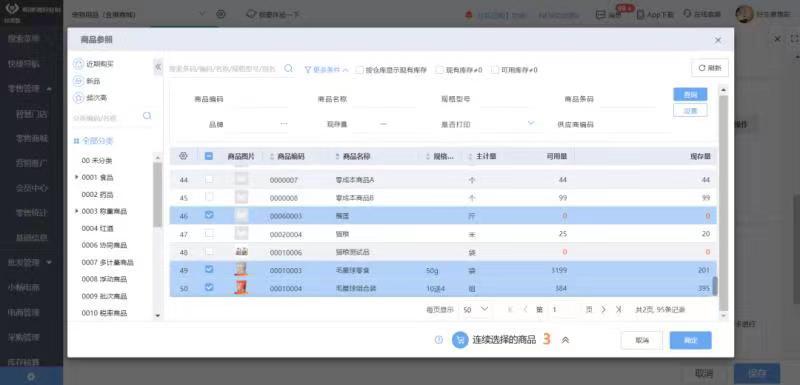Viewport: 800px width, 385px height.
Task: Expand the 0001 食品 category
Action: point(77,177)
